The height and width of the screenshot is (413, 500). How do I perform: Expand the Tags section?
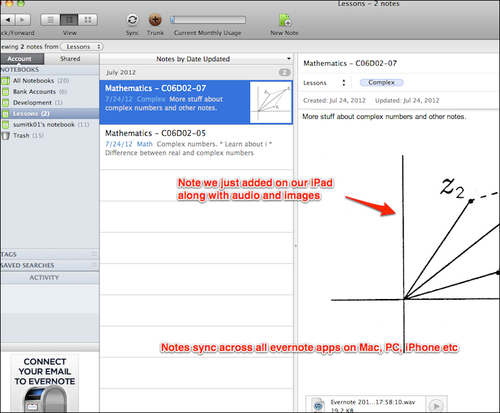(x=50, y=254)
